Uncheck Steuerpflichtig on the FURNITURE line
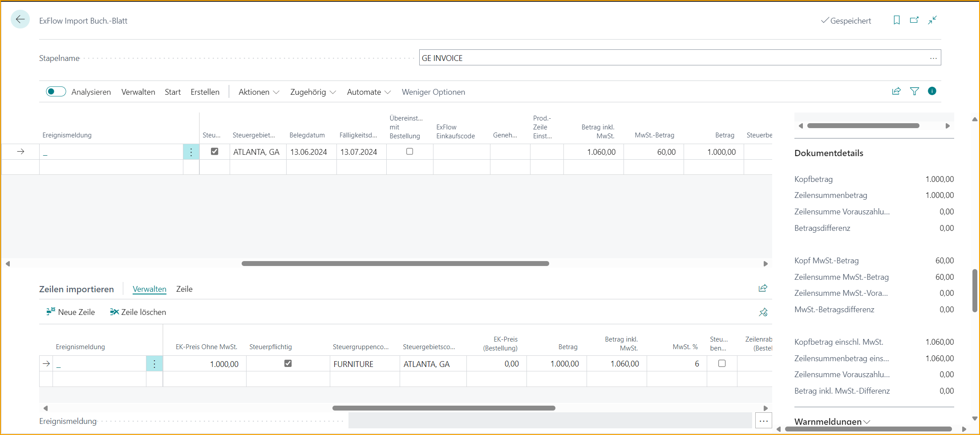The height and width of the screenshot is (435, 980). [x=288, y=363]
